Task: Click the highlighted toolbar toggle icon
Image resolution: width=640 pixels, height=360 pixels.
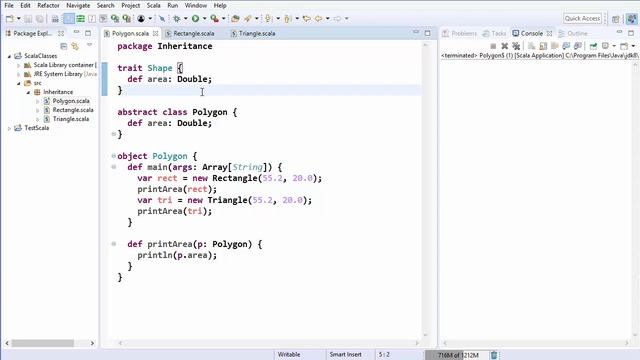Action: 69,19
